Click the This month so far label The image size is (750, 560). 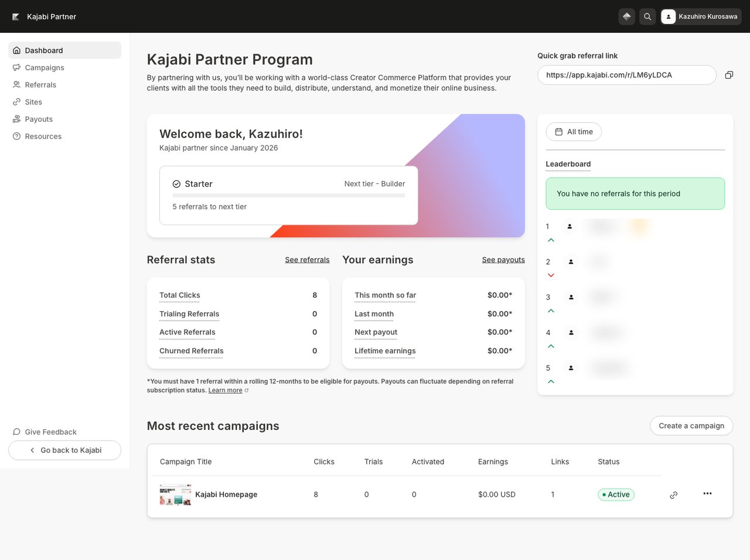386,295
